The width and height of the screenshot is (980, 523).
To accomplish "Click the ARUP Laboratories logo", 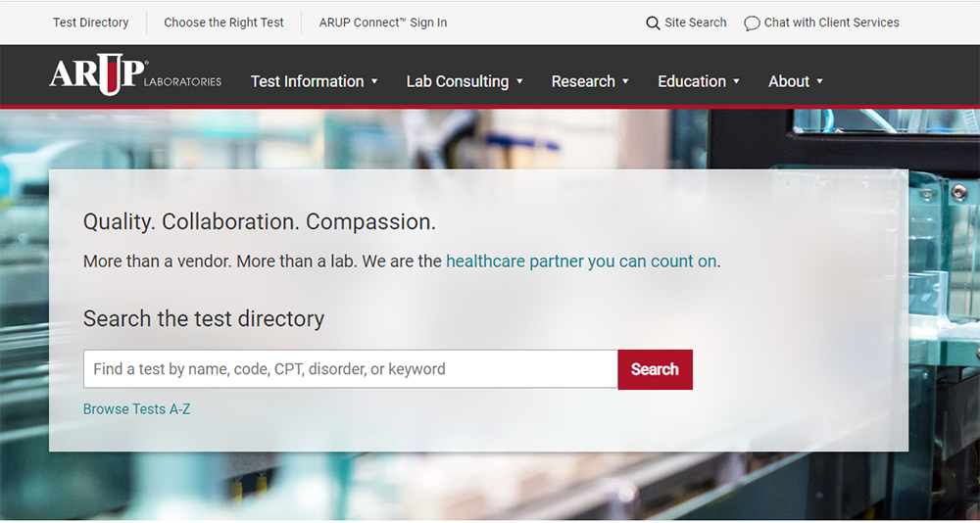I will pyautogui.click(x=135, y=74).
